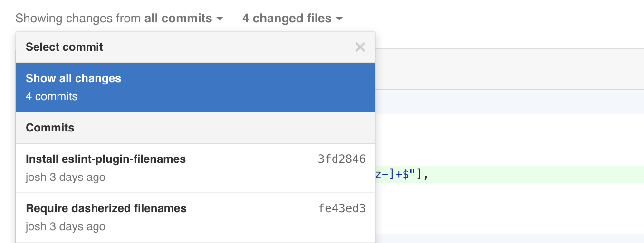Click the caret arrow beside "4 changed files"
The image size is (644, 243).
click(x=339, y=19)
